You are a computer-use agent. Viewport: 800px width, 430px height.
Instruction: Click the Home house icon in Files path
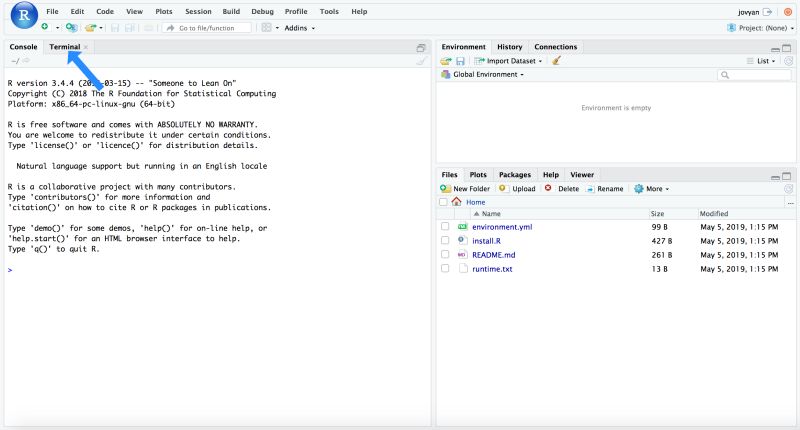click(x=457, y=201)
